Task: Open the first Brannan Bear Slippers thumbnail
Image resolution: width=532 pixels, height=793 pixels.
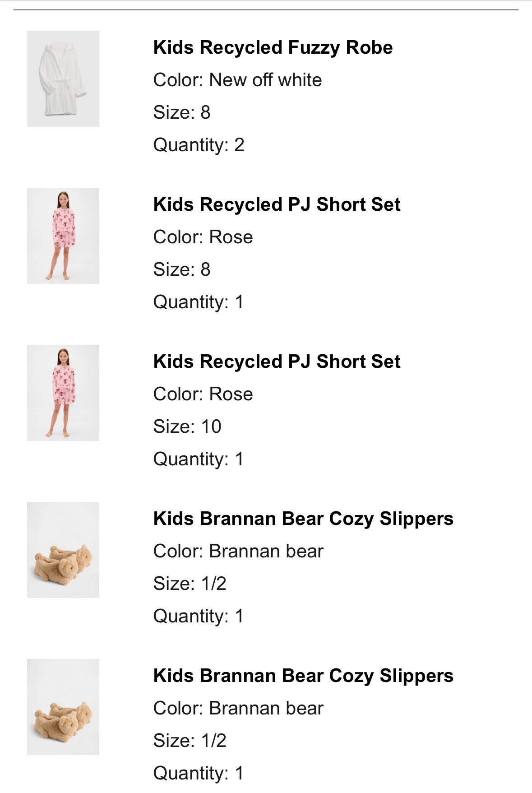Action: point(63,550)
